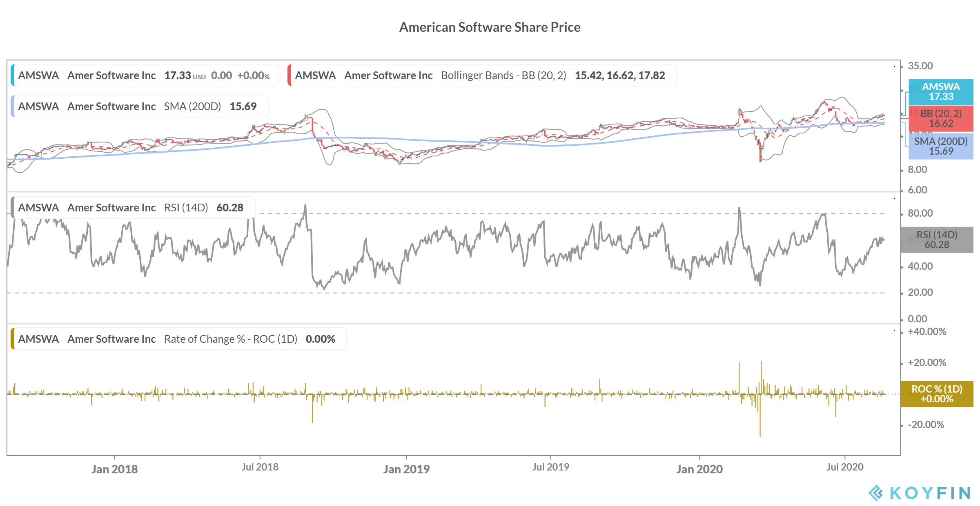Click the price pane's top-right corner dot
This screenshot has height=506, width=980.
click(x=894, y=67)
